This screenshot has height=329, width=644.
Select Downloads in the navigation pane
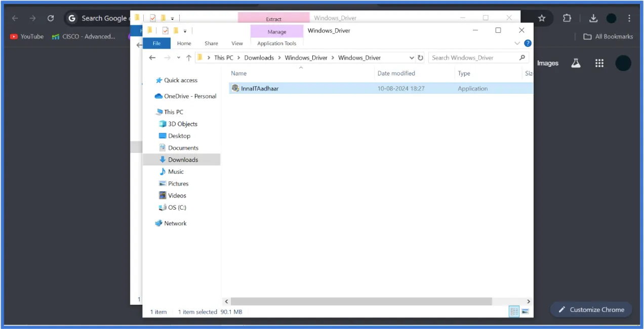click(181, 159)
